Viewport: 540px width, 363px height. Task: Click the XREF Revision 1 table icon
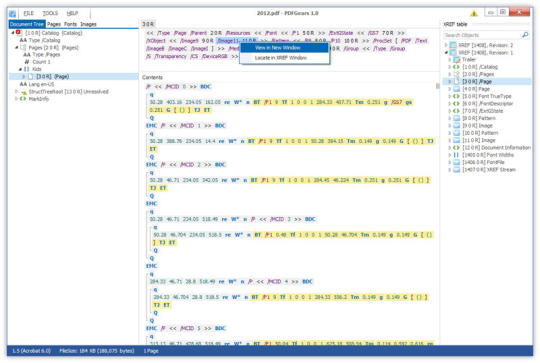(454, 52)
